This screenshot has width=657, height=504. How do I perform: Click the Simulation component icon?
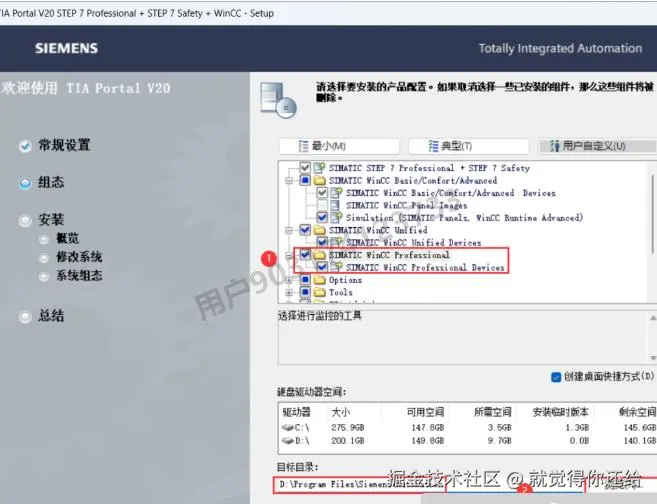(x=336, y=217)
